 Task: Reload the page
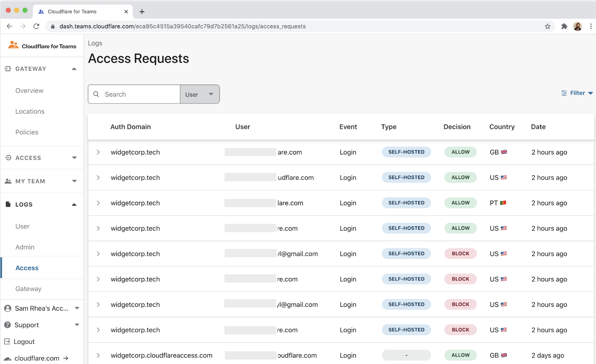36,27
